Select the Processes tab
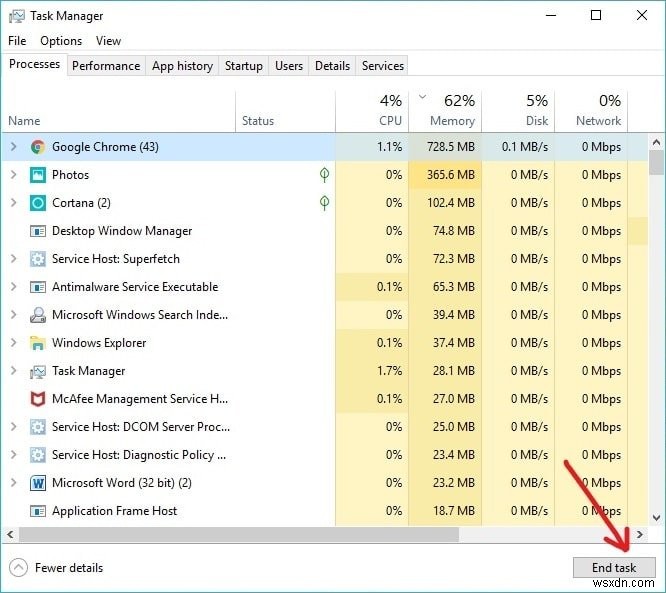 point(34,64)
